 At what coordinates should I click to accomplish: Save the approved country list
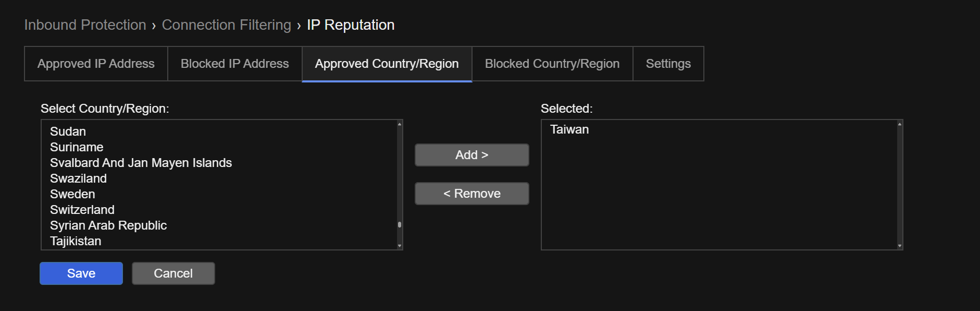coord(81,273)
